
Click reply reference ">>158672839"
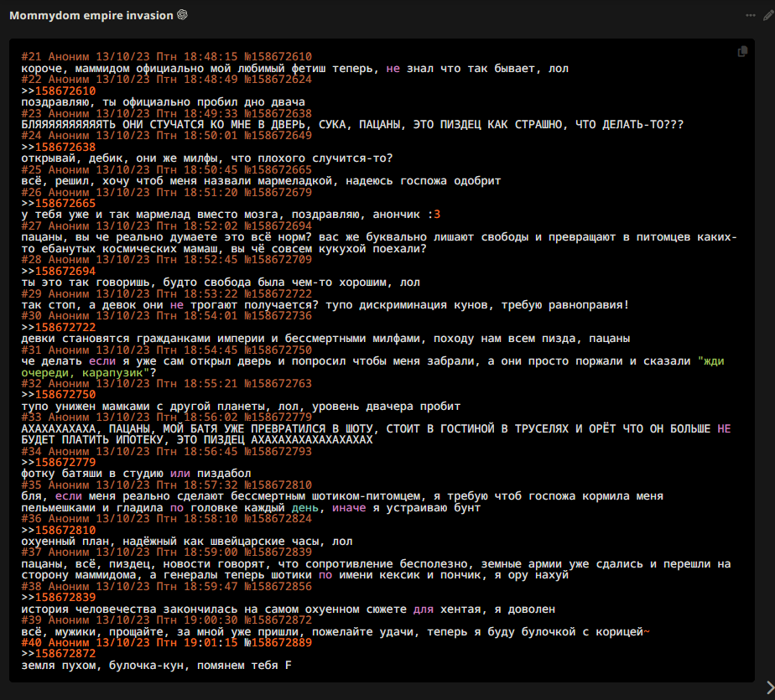click(x=59, y=598)
